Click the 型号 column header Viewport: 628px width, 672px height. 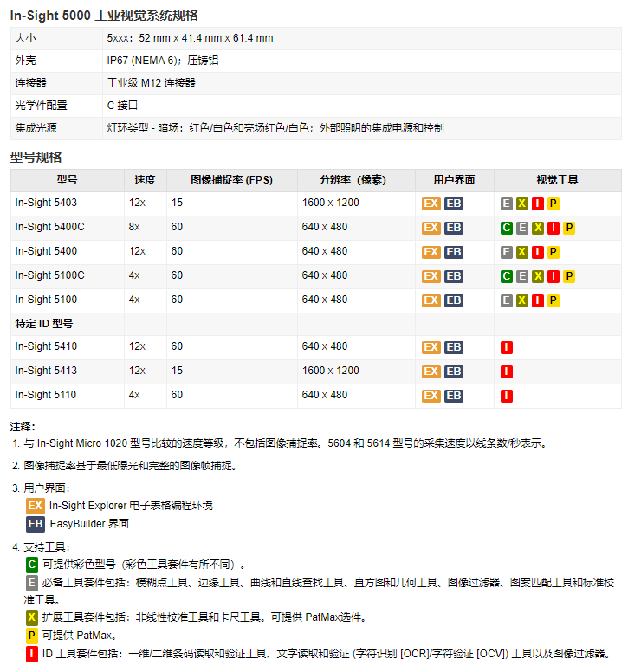click(67, 180)
